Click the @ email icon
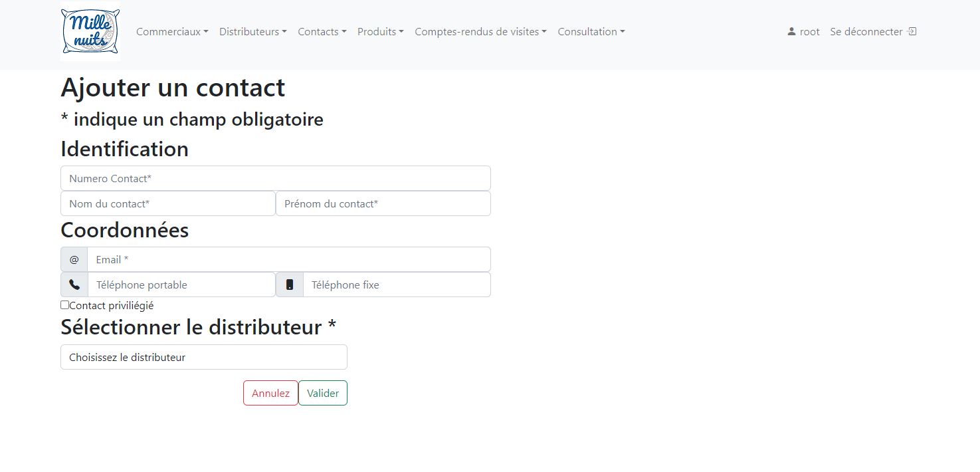This screenshot has width=980, height=472. (x=74, y=259)
